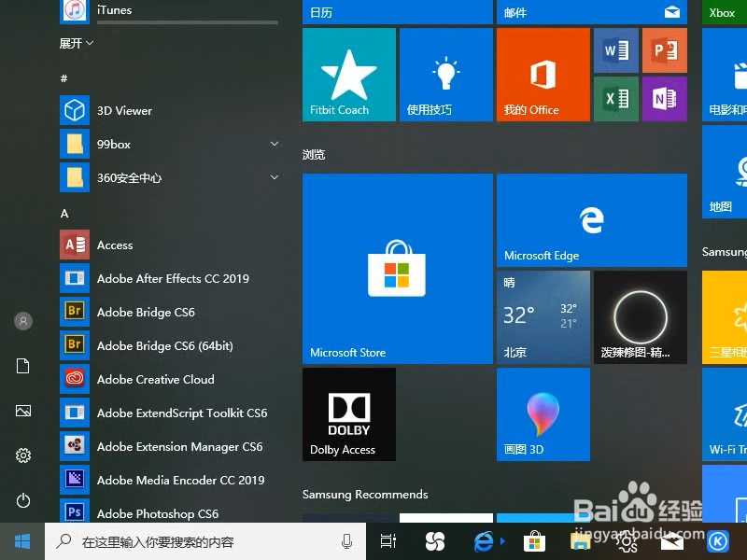The height and width of the screenshot is (560, 747).
Task: Open the 北京 weather tile
Action: pos(543,317)
